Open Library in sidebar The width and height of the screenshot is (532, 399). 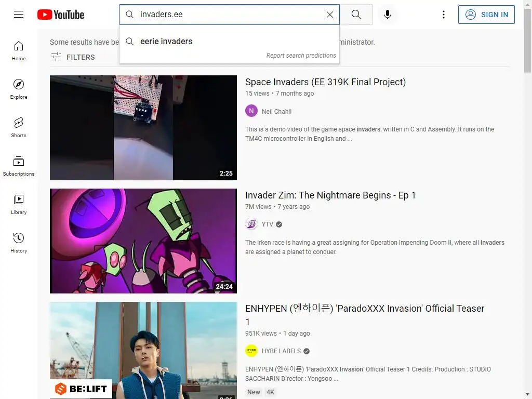[x=19, y=204]
